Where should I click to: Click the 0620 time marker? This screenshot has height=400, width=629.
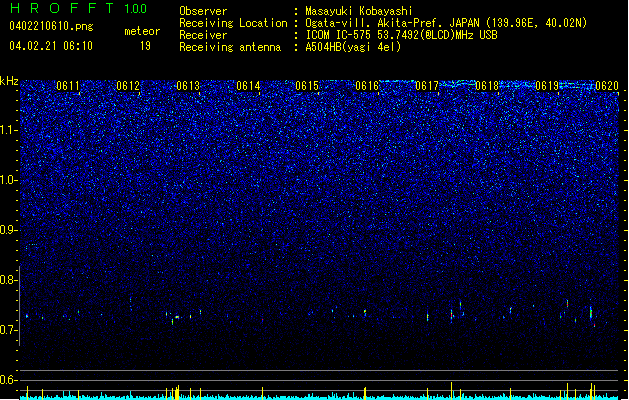pyautogui.click(x=607, y=86)
